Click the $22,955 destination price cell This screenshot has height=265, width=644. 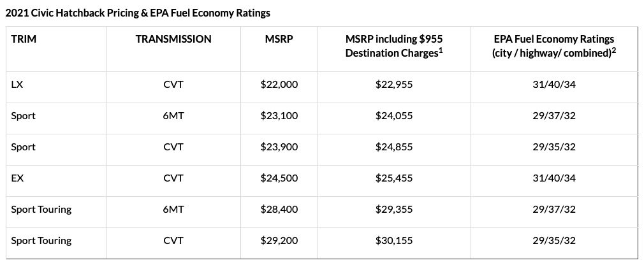[x=393, y=85]
